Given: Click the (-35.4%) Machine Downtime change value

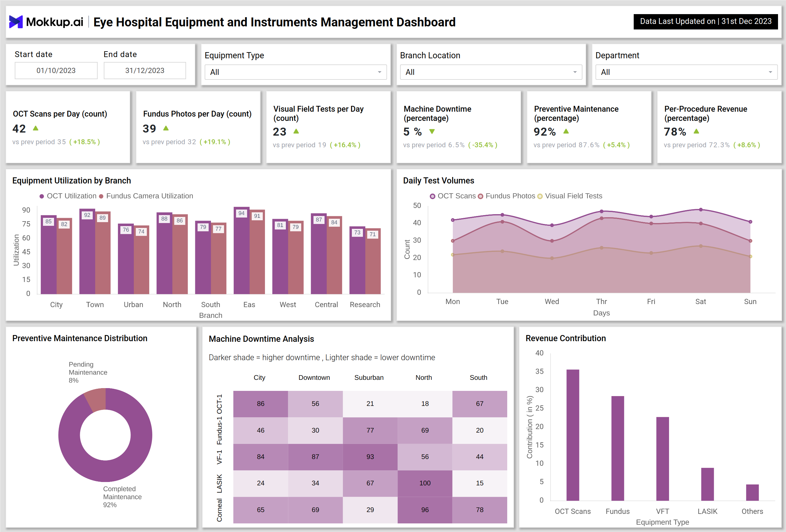Looking at the screenshot, I should point(483,145).
